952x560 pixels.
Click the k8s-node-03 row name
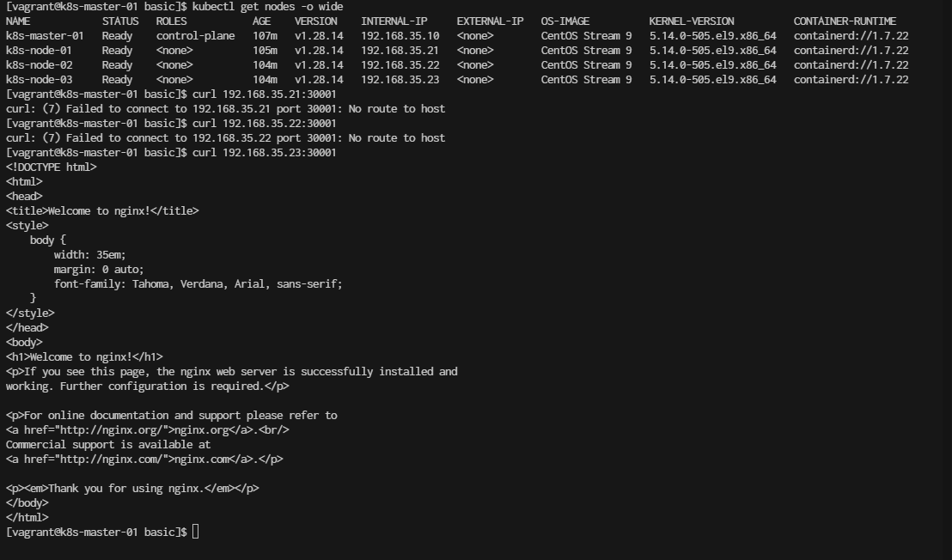pyautogui.click(x=39, y=80)
